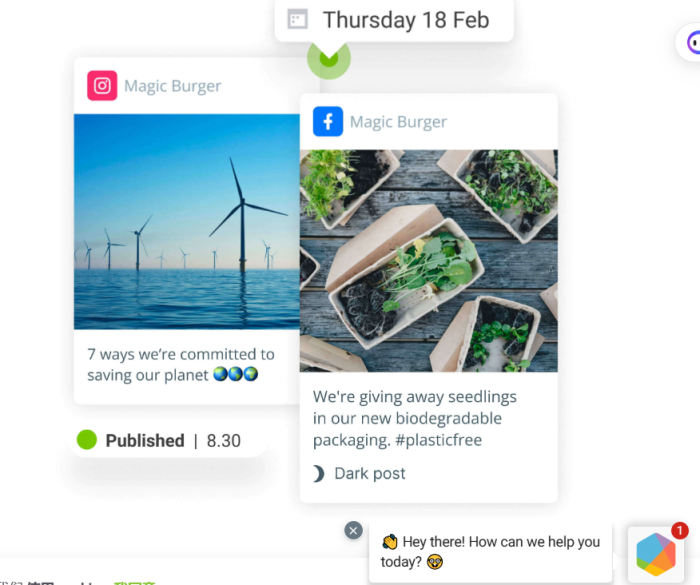
Task: Click the Dark post label
Action: coord(370,473)
